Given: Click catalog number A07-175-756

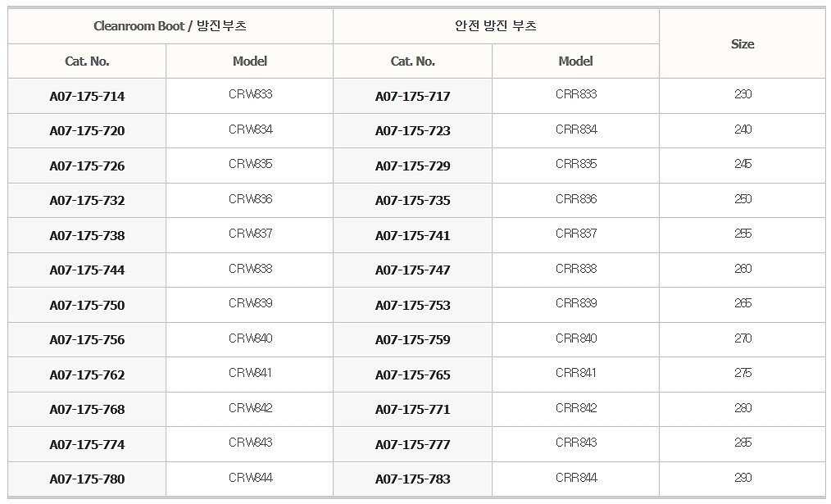Looking at the screenshot, I should click(87, 340).
